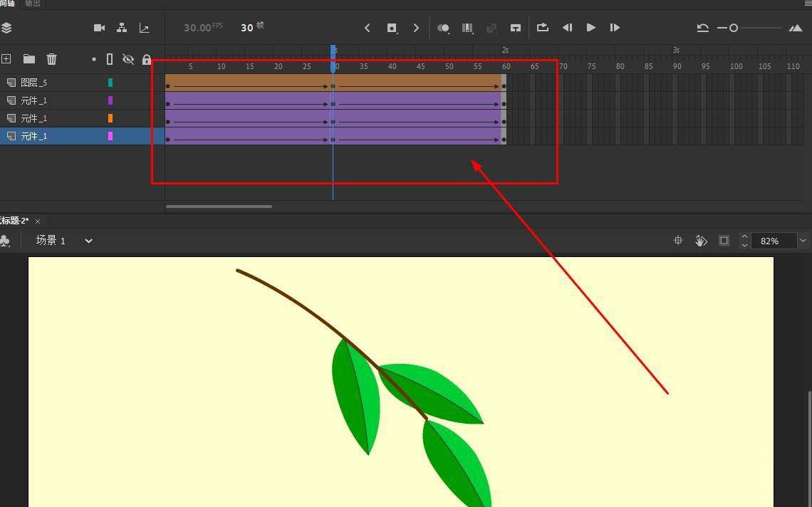The image size is (812, 507).
Task: Click the orange layer color swatch
Action: coord(110,118)
